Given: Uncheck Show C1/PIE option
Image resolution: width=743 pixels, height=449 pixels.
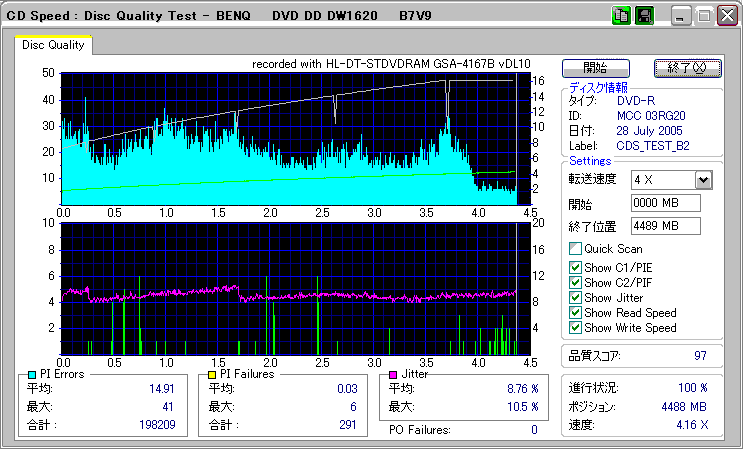Looking at the screenshot, I should [x=575, y=266].
